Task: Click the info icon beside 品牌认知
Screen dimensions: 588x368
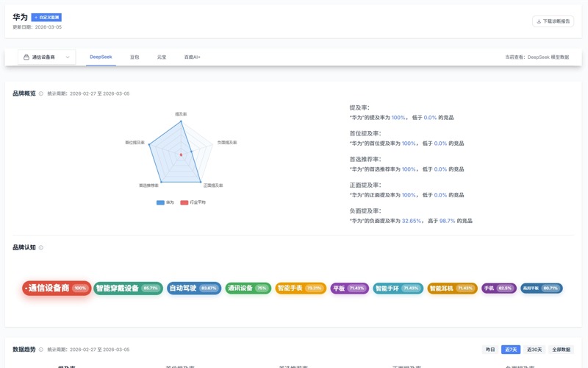Action: [x=40, y=247]
